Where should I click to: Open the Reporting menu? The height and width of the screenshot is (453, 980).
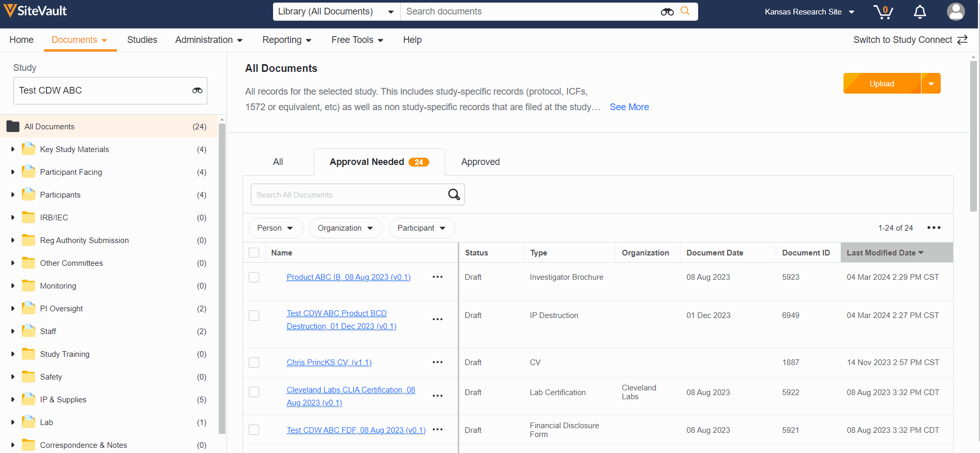click(x=287, y=40)
